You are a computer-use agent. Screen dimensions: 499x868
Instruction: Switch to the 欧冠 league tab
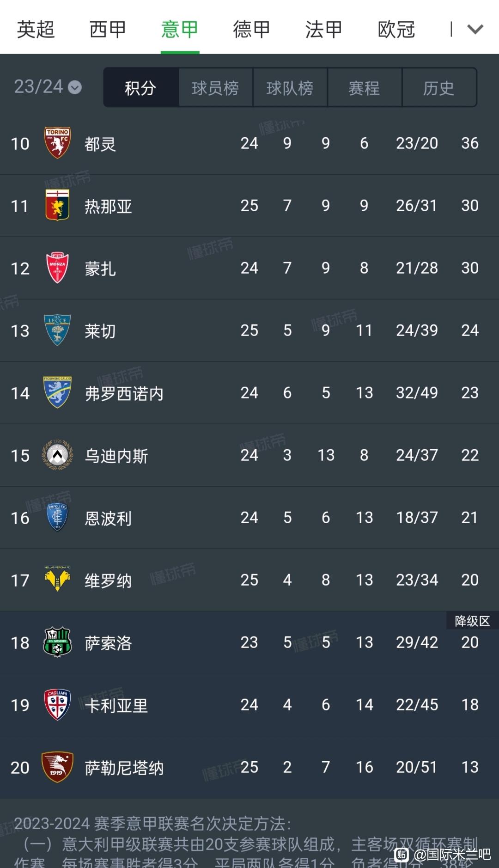point(396,30)
